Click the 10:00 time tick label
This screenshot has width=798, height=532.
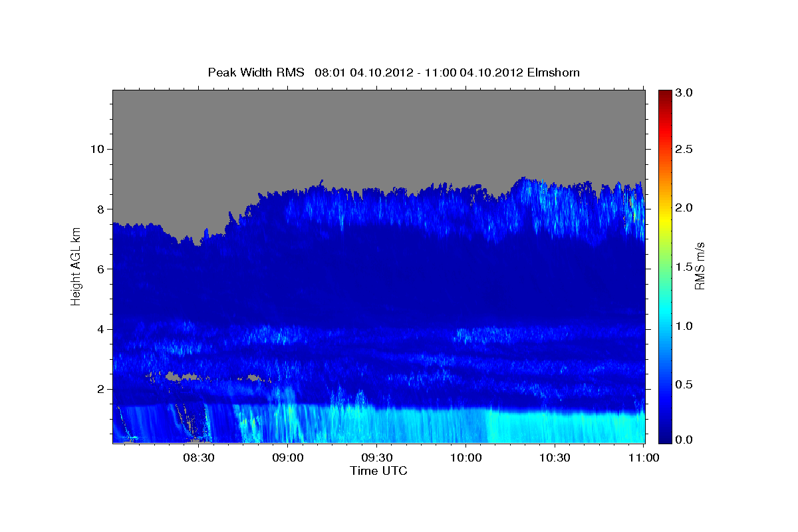coord(465,458)
